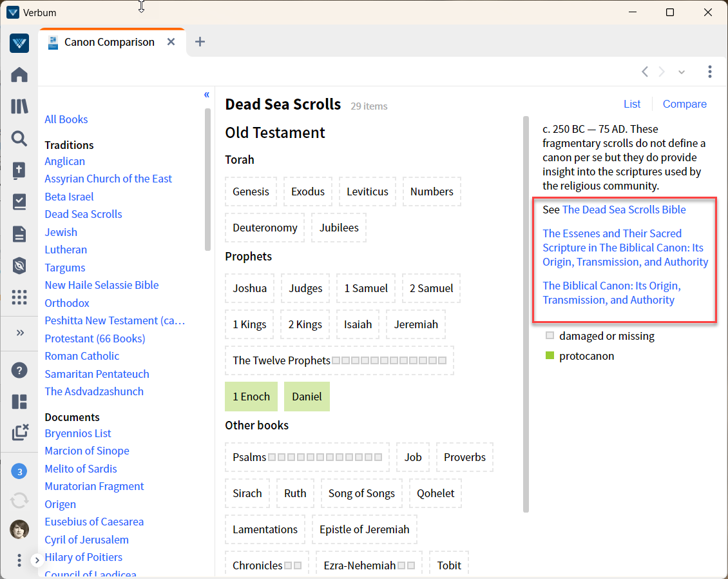Viewport: 728px width, 579px height.
Task: Open The Biblical Canon: Its Origin link
Action: click(611, 293)
